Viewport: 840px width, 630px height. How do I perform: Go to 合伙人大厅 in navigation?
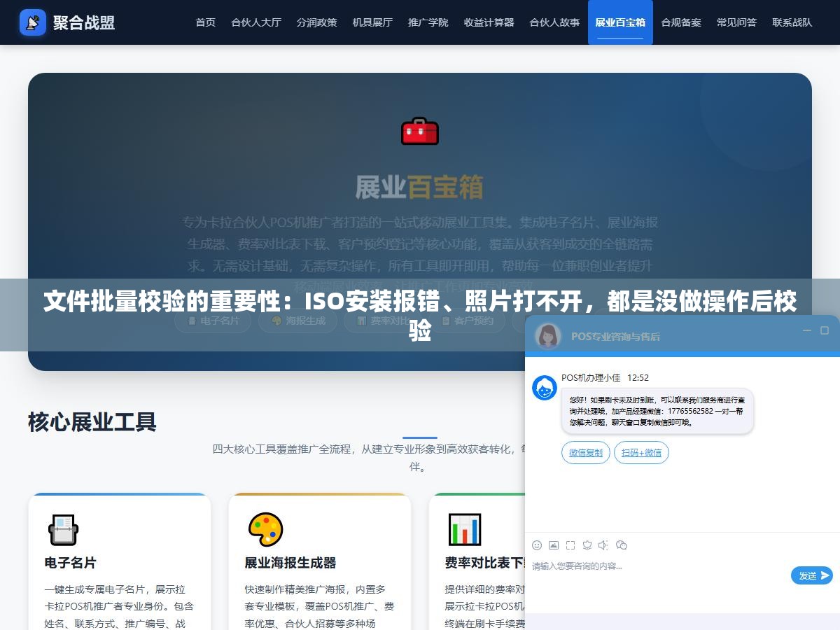256,22
